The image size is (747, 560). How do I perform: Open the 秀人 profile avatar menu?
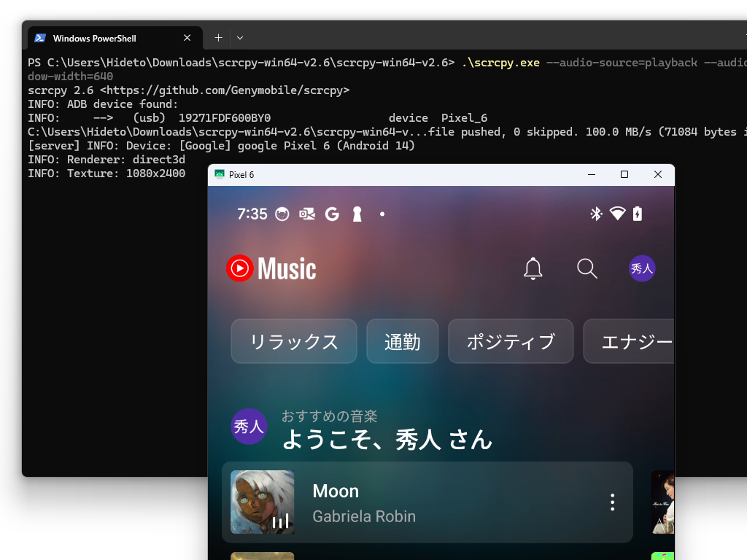[642, 268]
